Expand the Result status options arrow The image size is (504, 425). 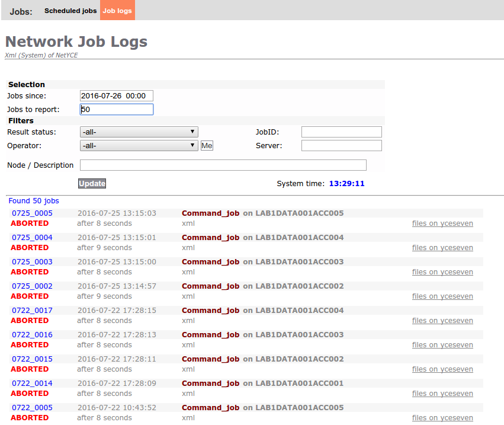click(x=192, y=132)
